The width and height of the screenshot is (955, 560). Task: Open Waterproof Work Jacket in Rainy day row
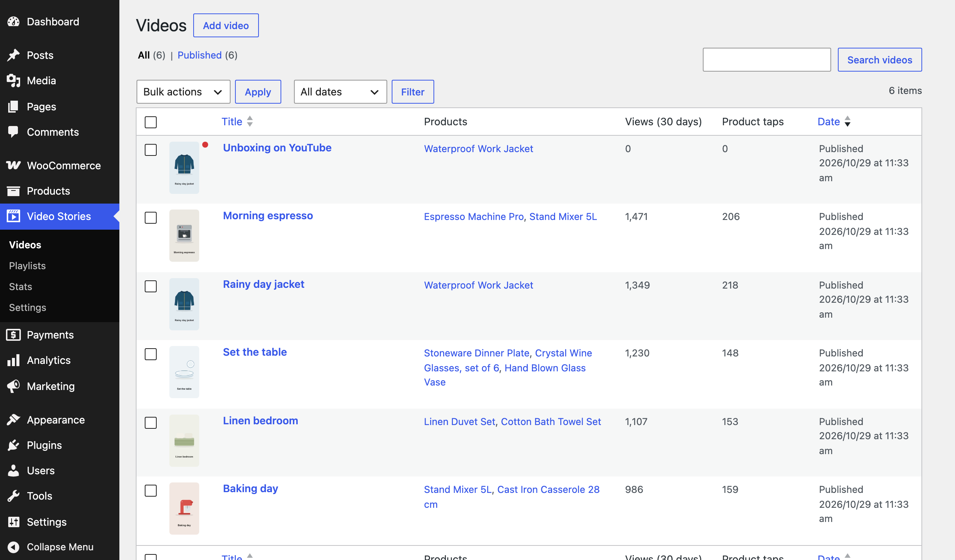(x=478, y=285)
